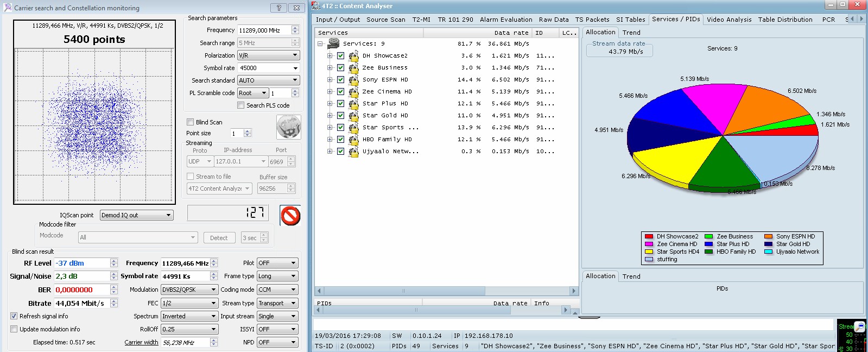The height and width of the screenshot is (352, 868).
Task: Click the Carrier width link
Action: click(x=141, y=342)
